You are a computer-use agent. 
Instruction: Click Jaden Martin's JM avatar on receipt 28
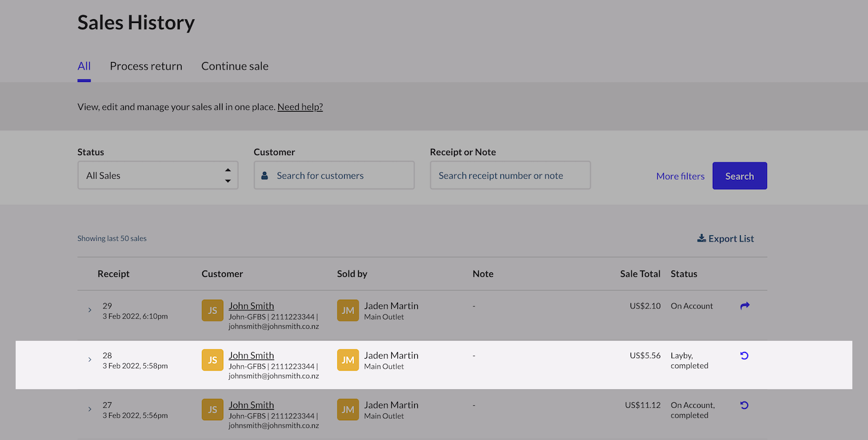click(348, 359)
